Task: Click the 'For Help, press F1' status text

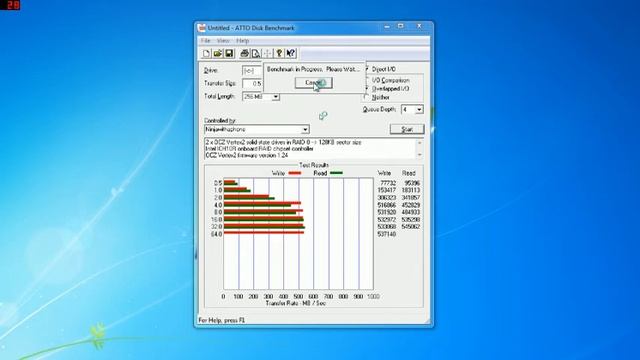Action: tap(222, 320)
